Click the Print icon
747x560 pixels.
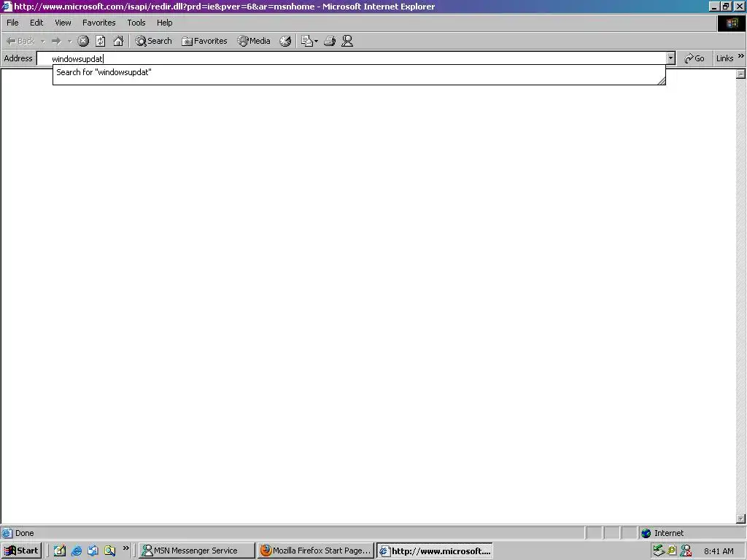click(330, 41)
